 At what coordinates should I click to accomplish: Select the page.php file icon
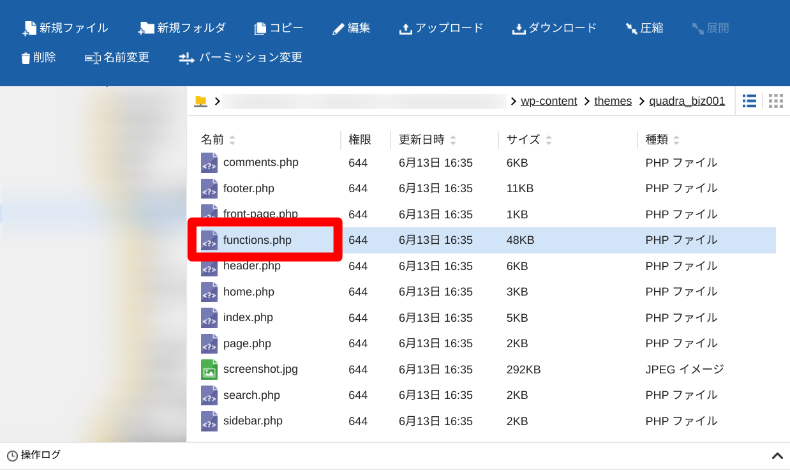[209, 344]
